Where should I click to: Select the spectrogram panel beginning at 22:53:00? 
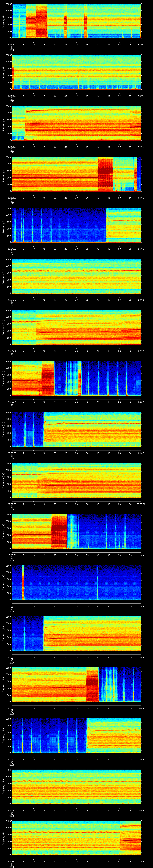click(77, 174)
